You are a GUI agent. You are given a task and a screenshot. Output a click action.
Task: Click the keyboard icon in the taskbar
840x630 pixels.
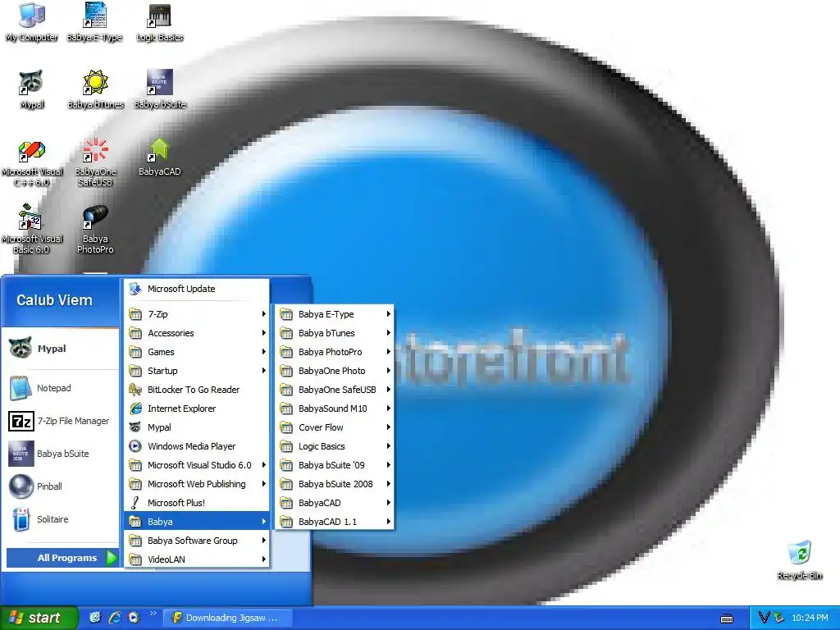pyautogui.click(x=727, y=619)
